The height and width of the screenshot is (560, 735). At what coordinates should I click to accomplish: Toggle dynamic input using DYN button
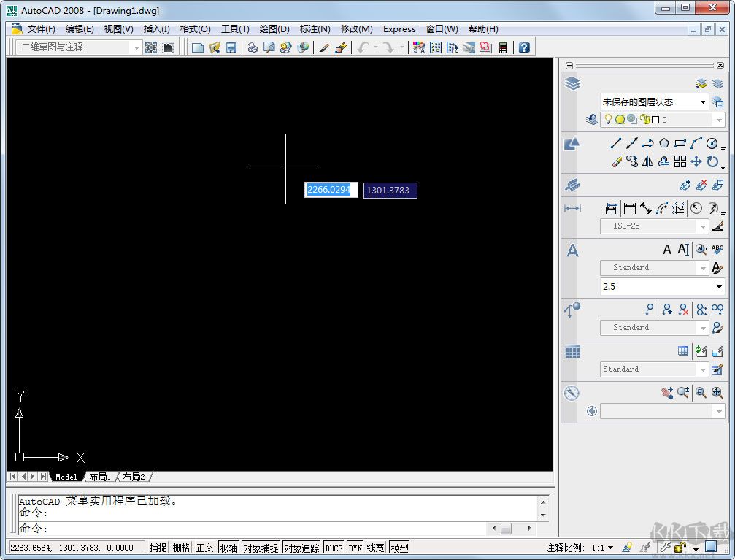coord(354,547)
